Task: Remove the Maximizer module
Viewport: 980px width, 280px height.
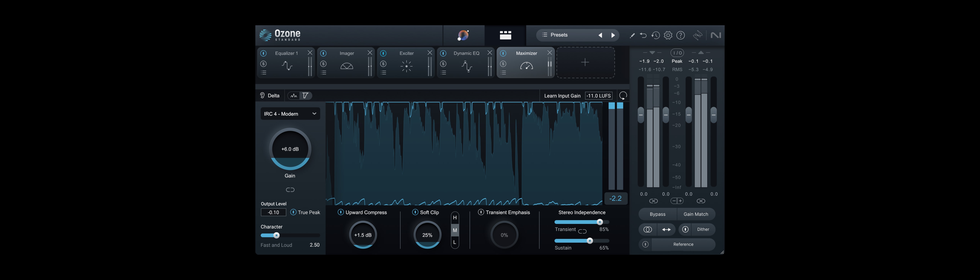Action: point(549,53)
